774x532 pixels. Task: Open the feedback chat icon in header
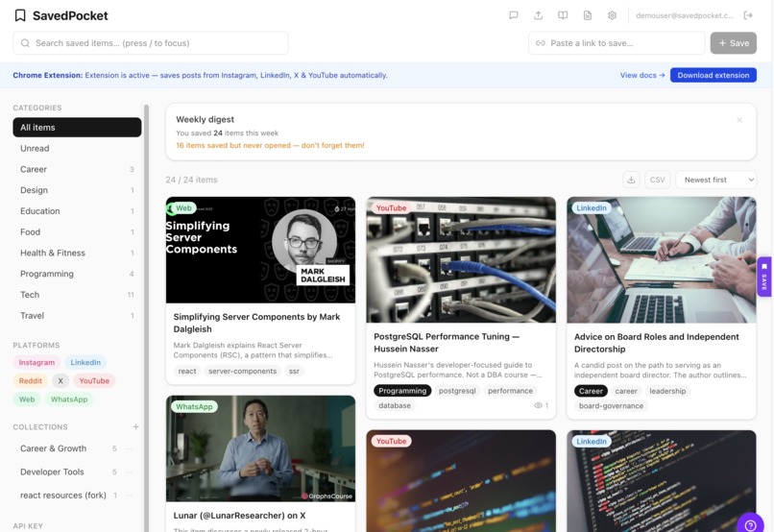click(x=514, y=15)
